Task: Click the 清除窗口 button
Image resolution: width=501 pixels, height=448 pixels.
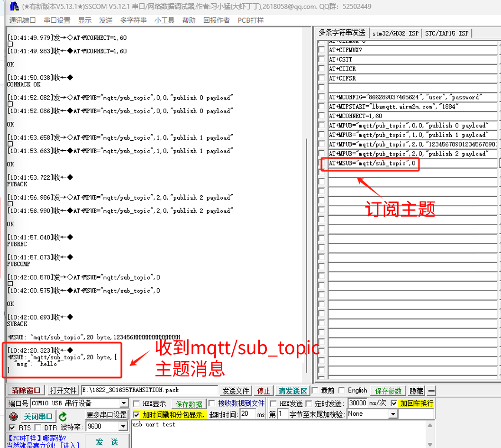Action: click(x=26, y=391)
